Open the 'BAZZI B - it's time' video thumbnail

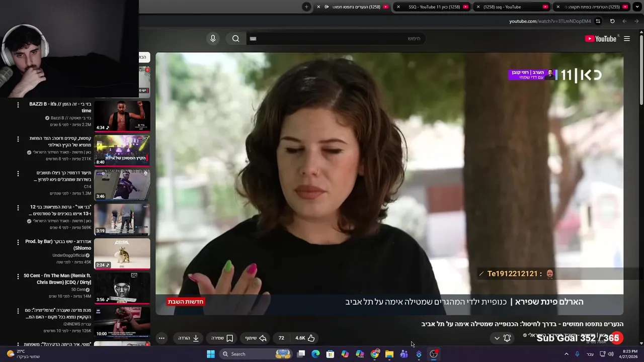[122, 116]
